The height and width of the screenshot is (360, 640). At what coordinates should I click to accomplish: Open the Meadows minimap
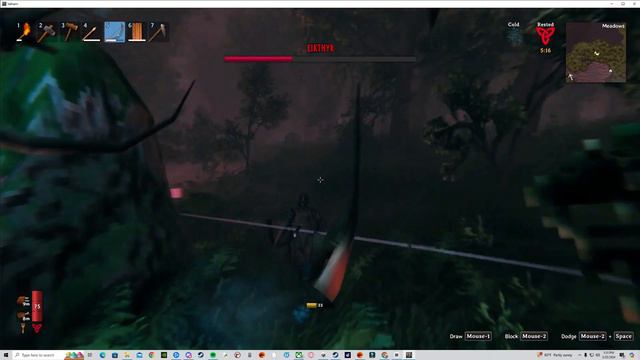[596, 52]
